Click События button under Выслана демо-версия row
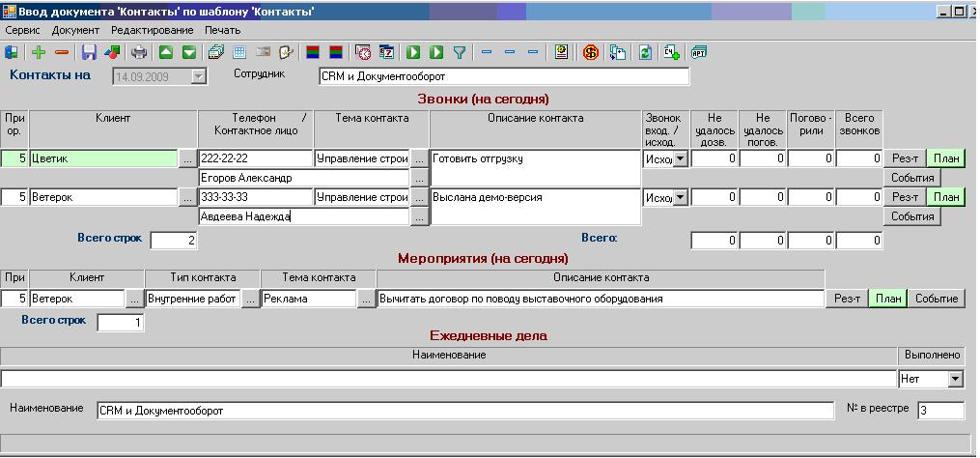This screenshot has height=458, width=980. point(912,216)
